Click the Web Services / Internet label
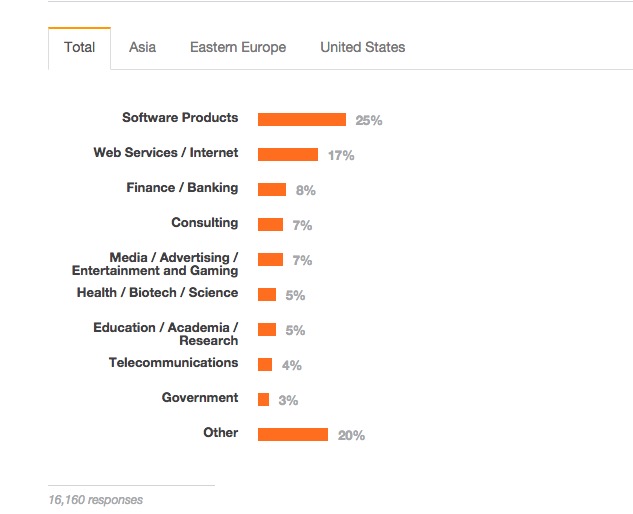The image size is (633, 514). 166,153
